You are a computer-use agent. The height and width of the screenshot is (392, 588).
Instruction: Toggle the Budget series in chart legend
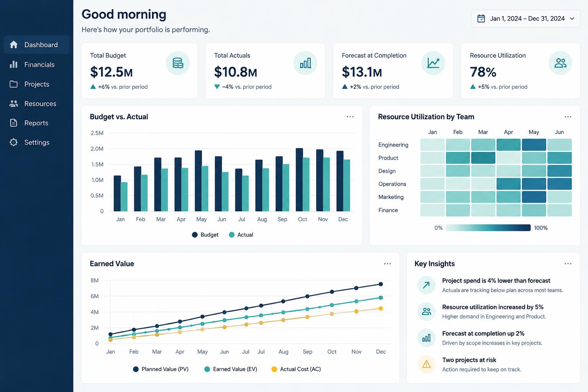click(205, 235)
